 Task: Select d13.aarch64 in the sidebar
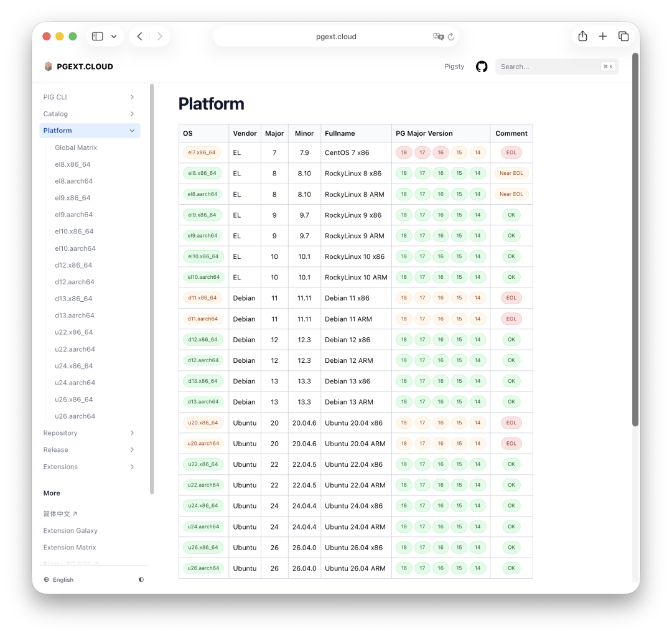(75, 316)
